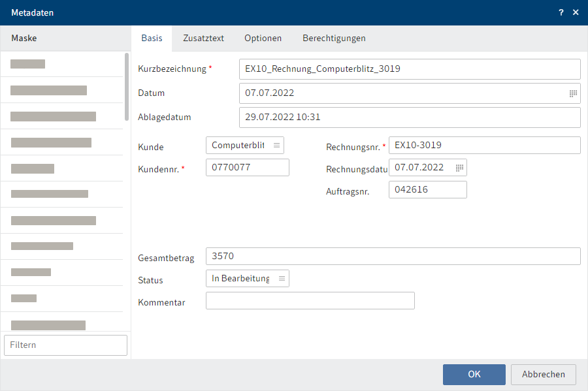Open the Status list icon
Image resolution: width=588 pixels, height=391 pixels.
(x=282, y=279)
